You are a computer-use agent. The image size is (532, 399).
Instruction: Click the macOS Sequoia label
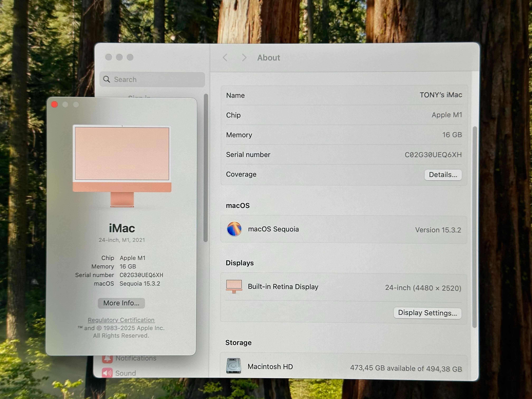coord(274,229)
